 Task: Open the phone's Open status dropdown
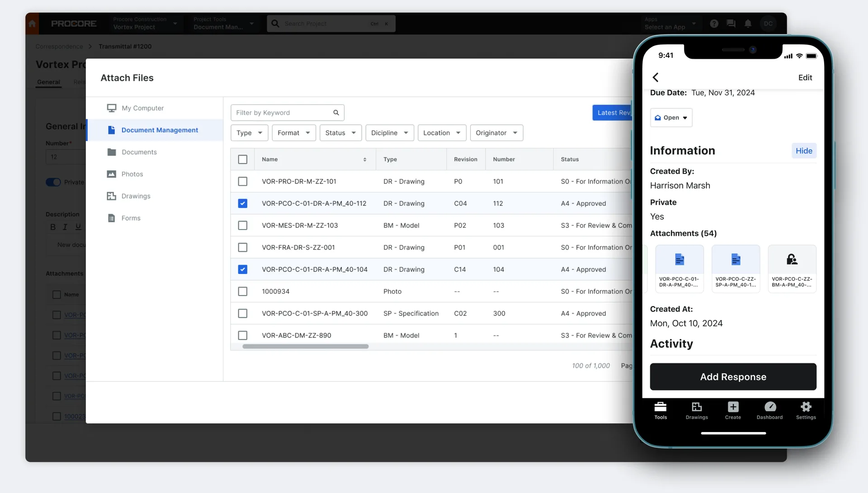point(671,117)
